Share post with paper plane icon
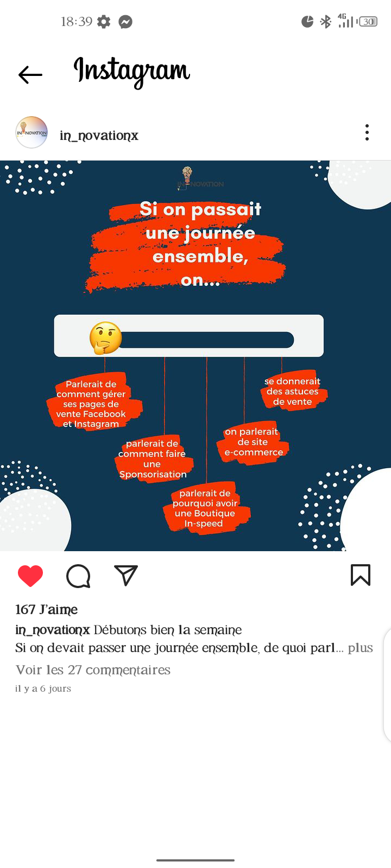Image resolution: width=391 pixels, height=868 pixels. 126,575
